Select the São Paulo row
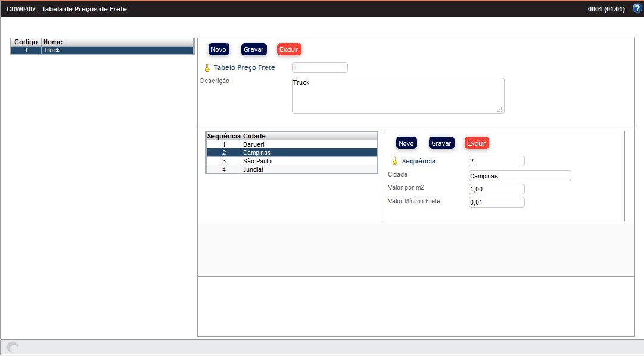This screenshot has width=644, height=356. (x=291, y=161)
